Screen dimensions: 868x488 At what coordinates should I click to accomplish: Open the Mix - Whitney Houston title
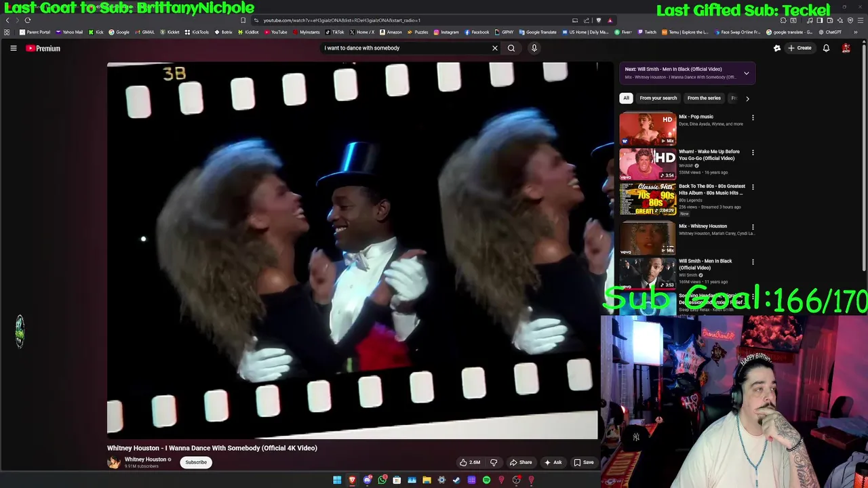coord(703,226)
